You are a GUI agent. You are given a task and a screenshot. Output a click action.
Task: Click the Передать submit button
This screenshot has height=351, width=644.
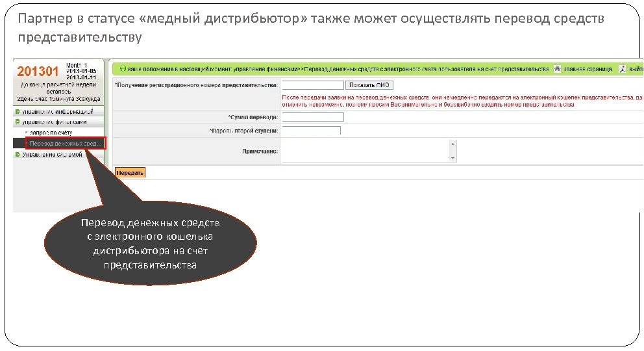[x=130, y=173]
